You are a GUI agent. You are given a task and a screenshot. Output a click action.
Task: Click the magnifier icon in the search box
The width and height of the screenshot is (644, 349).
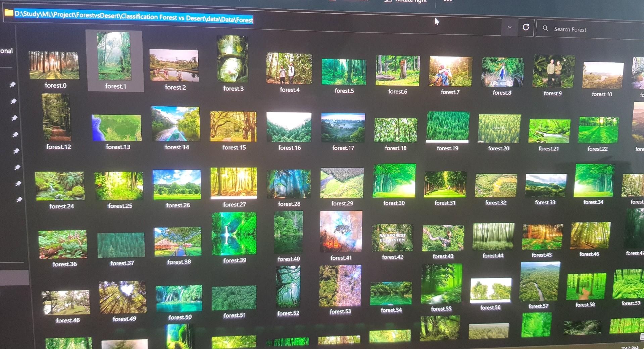pos(545,29)
